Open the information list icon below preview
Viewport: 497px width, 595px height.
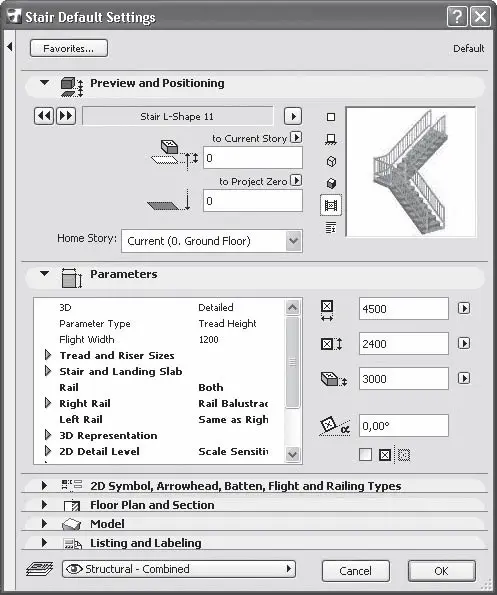[331, 227]
